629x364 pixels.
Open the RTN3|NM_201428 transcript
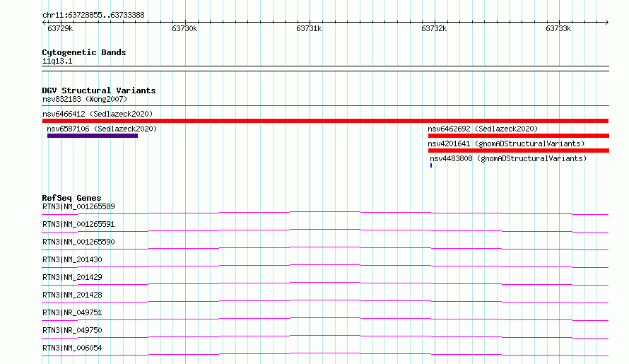click(x=72, y=295)
